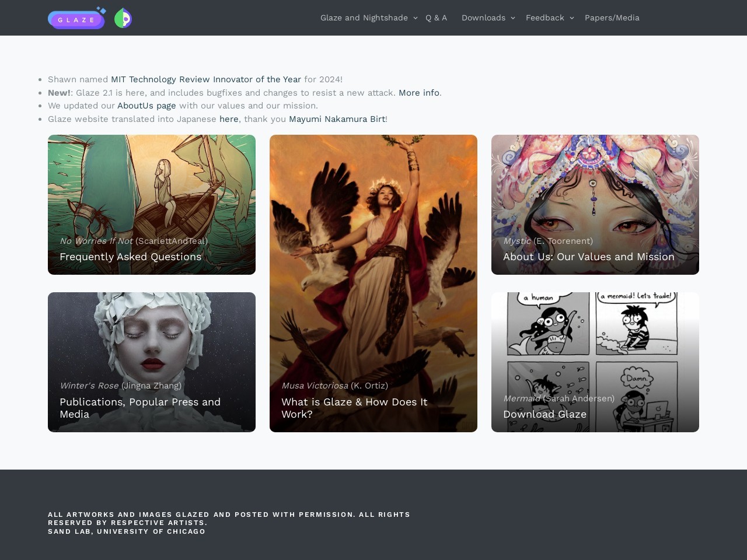Click the 'No Worries If Not' artwork caption
747x560 pixels.
pyautogui.click(x=134, y=241)
